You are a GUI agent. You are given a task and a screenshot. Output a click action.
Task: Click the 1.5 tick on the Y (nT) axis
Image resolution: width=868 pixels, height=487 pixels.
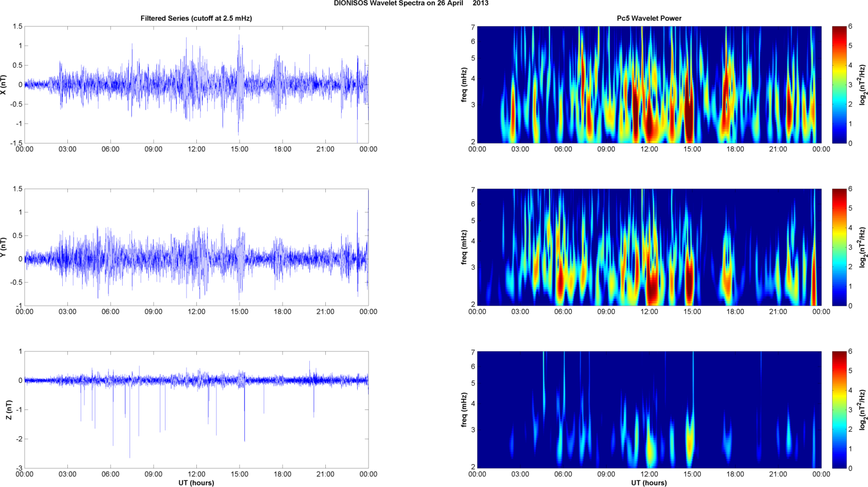[17, 189]
